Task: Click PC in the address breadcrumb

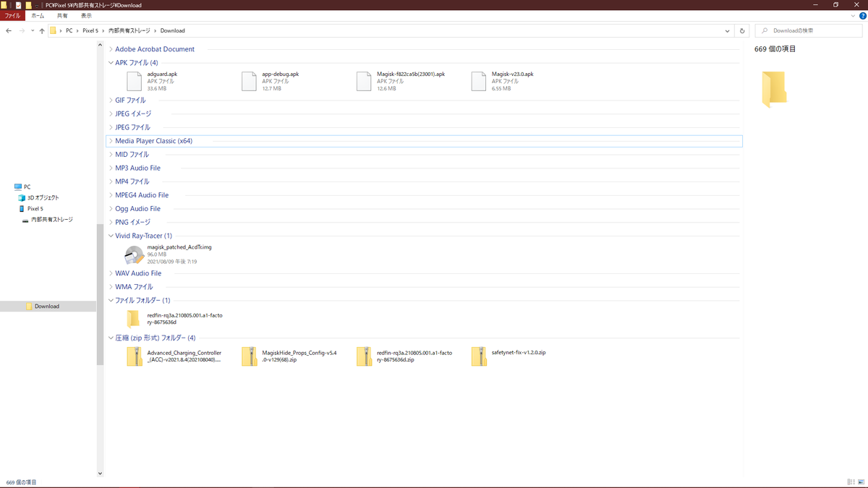Action: point(69,31)
